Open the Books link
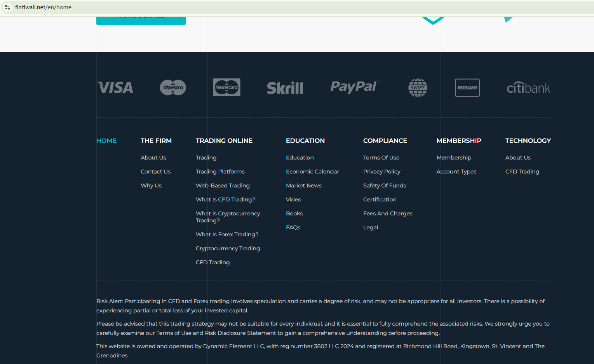 pos(294,213)
